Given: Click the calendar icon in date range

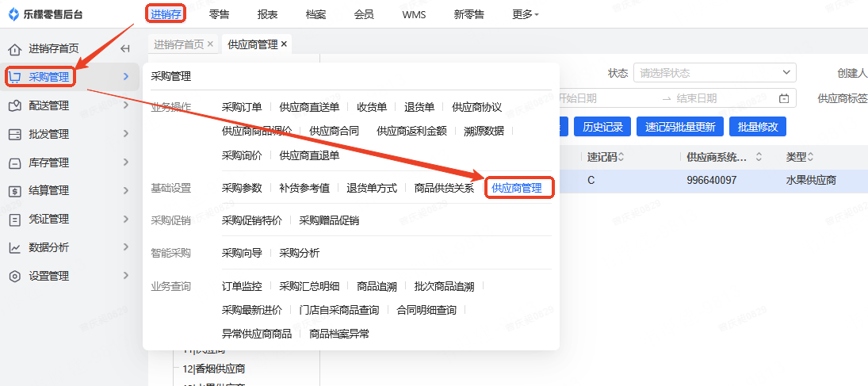Looking at the screenshot, I should [x=784, y=98].
